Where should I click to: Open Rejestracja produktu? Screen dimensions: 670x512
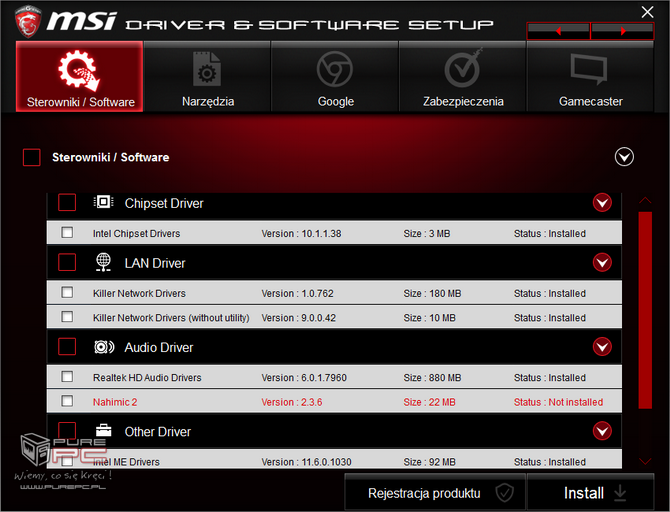(435, 492)
